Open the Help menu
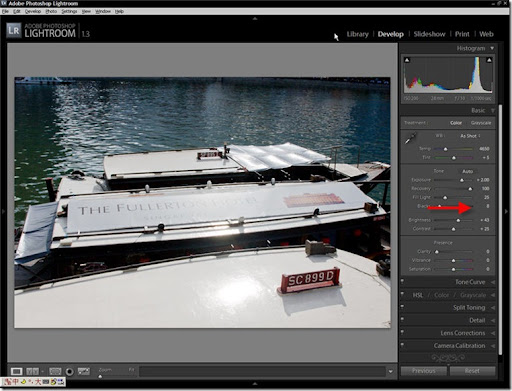 119,11
